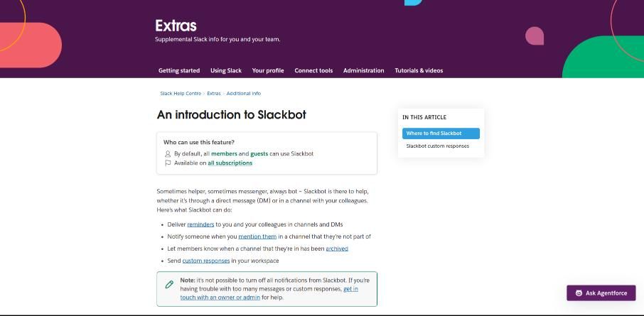644x316 pixels.
Task: Jump to Where to find Slackbot section
Action: pyautogui.click(x=441, y=134)
